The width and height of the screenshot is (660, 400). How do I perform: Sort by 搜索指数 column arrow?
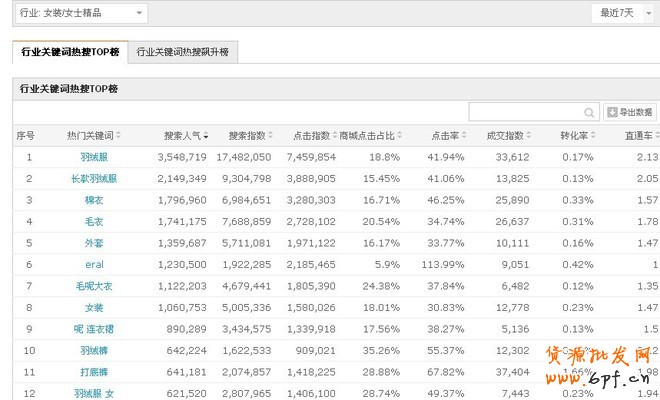(270, 136)
